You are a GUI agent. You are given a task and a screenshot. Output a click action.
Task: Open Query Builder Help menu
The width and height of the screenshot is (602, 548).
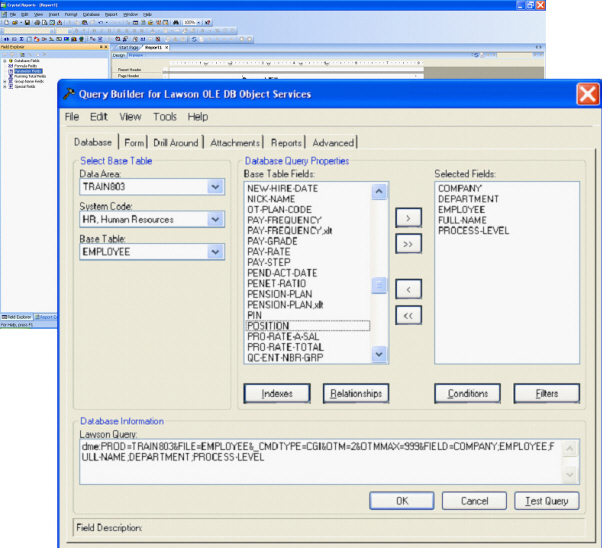pyautogui.click(x=198, y=117)
